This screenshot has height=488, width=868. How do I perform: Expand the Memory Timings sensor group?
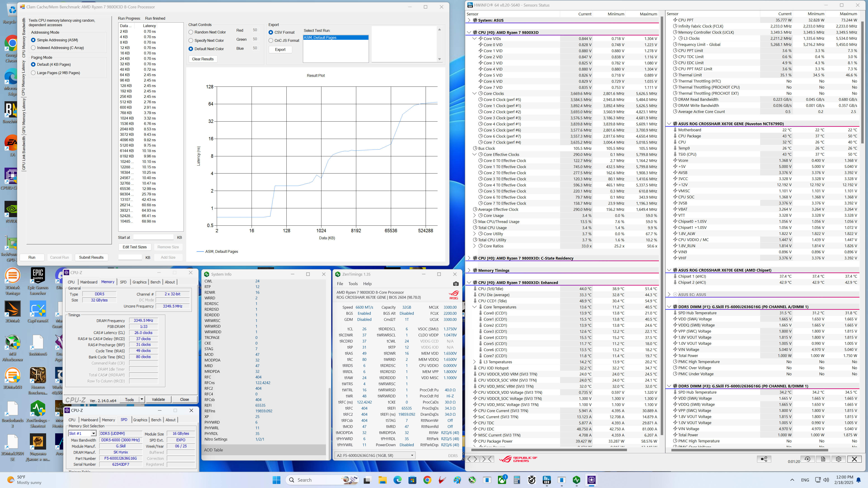tap(469, 270)
